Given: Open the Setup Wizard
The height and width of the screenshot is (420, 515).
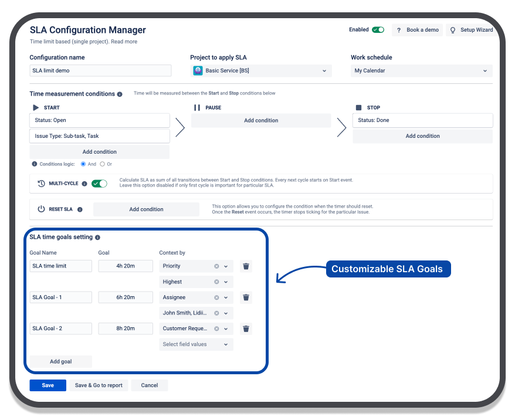Looking at the screenshot, I should click(x=471, y=30).
